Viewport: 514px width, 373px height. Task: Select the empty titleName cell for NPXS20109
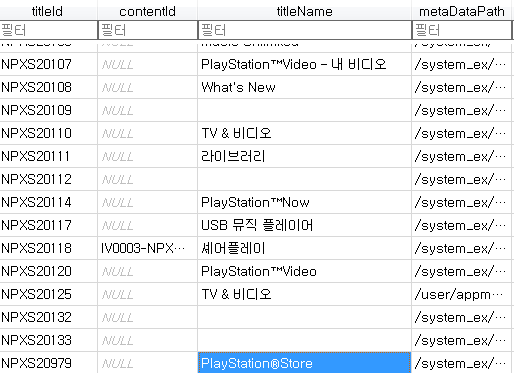tap(304, 110)
